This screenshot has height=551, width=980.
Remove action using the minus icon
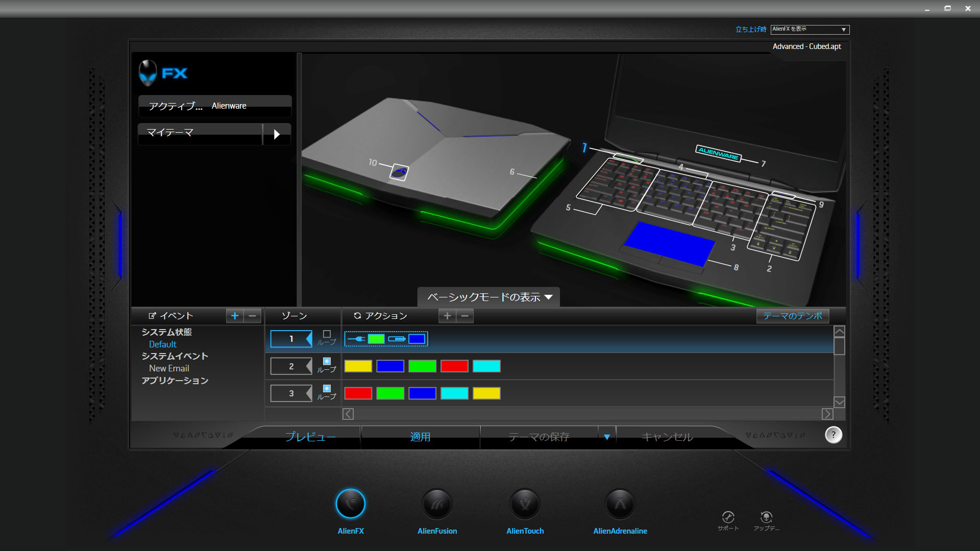point(464,316)
